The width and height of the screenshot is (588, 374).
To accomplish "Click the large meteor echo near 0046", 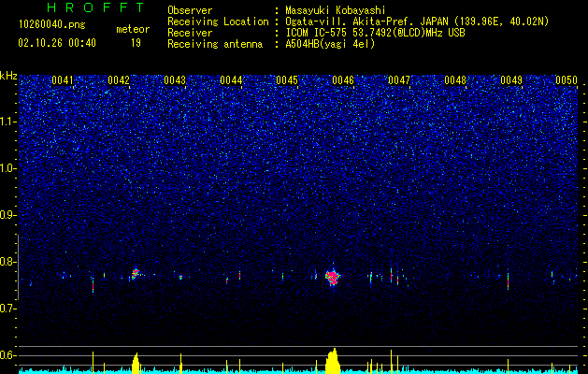I will click(333, 278).
